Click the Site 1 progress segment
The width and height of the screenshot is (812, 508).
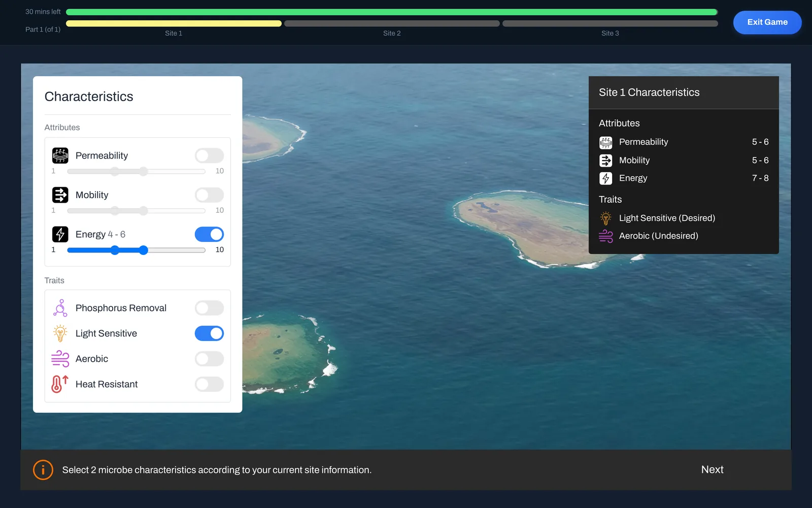pos(174,23)
